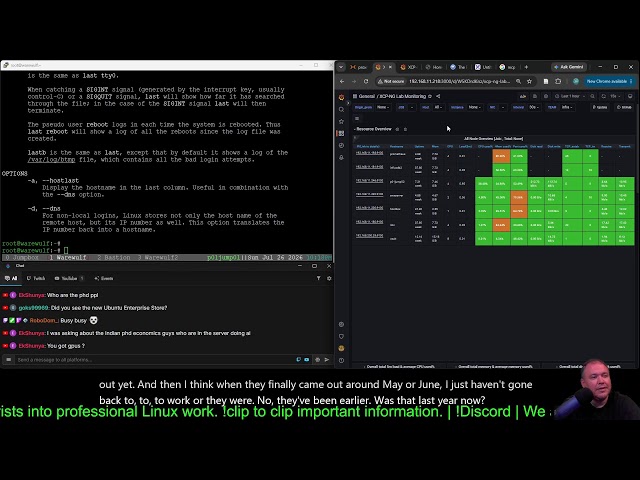Image resolution: width=640 pixels, height=480 pixels.
Task: Click the send message arrow icon
Action: [x=327, y=360]
